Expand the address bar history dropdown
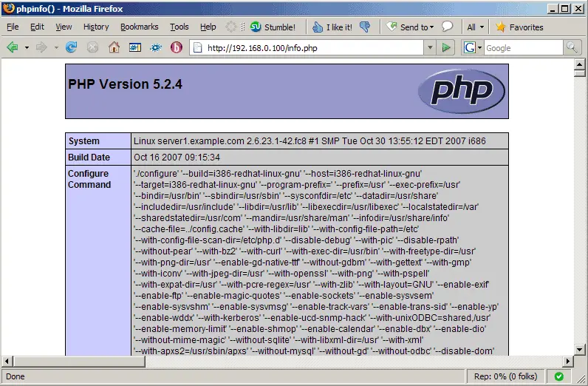Image resolution: width=588 pixels, height=386 pixels. click(x=430, y=47)
